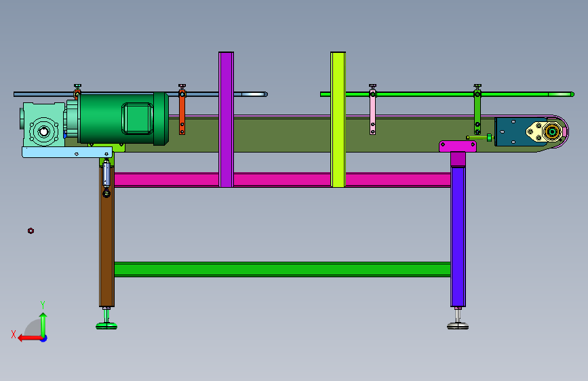Click the red X axis arrow

tap(29, 338)
